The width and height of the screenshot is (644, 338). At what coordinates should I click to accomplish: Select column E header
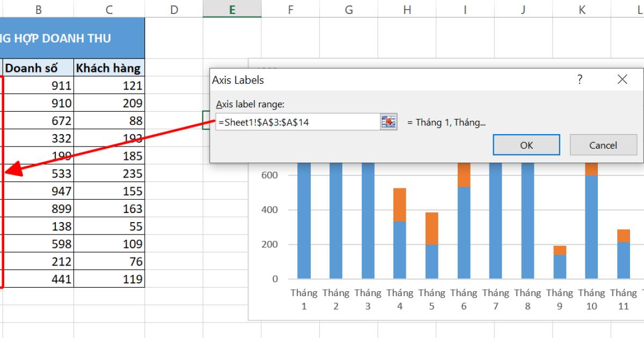click(x=232, y=9)
